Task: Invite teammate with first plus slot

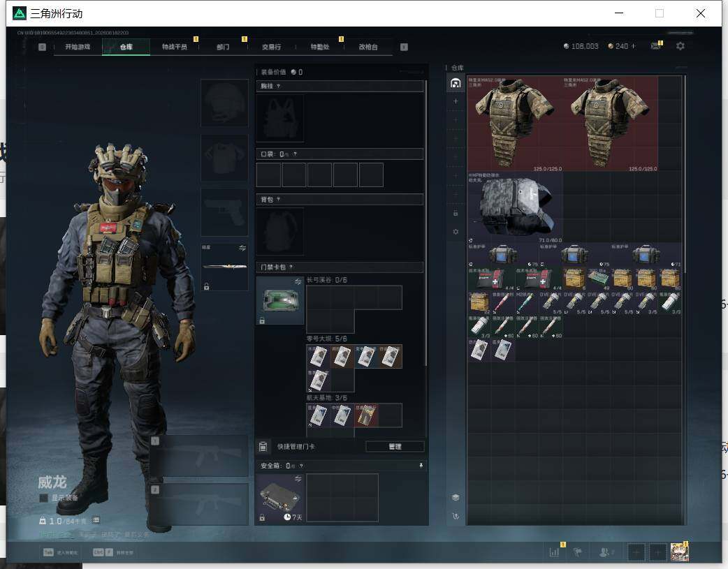Action: tap(636, 552)
